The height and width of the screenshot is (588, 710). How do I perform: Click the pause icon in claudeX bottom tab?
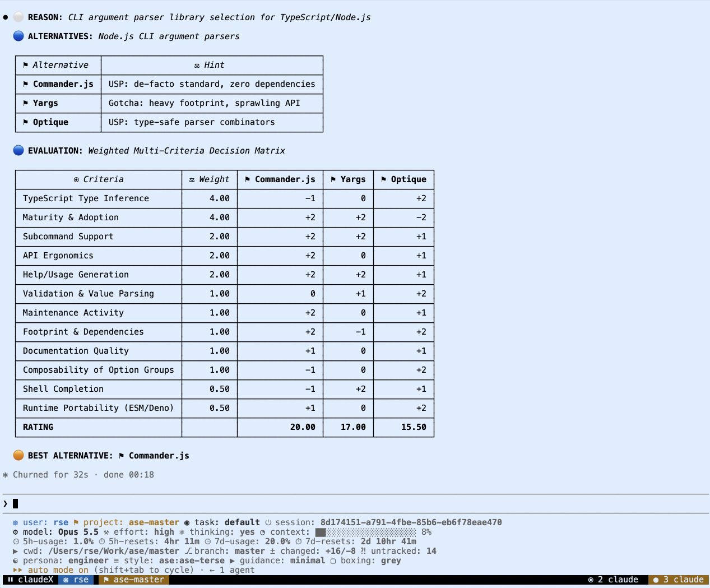(x=11, y=580)
